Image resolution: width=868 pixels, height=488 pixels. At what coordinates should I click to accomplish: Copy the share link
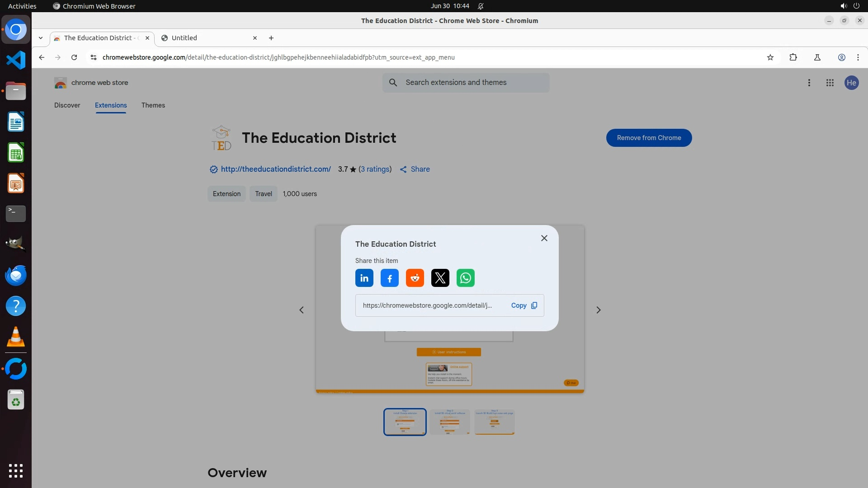(524, 305)
